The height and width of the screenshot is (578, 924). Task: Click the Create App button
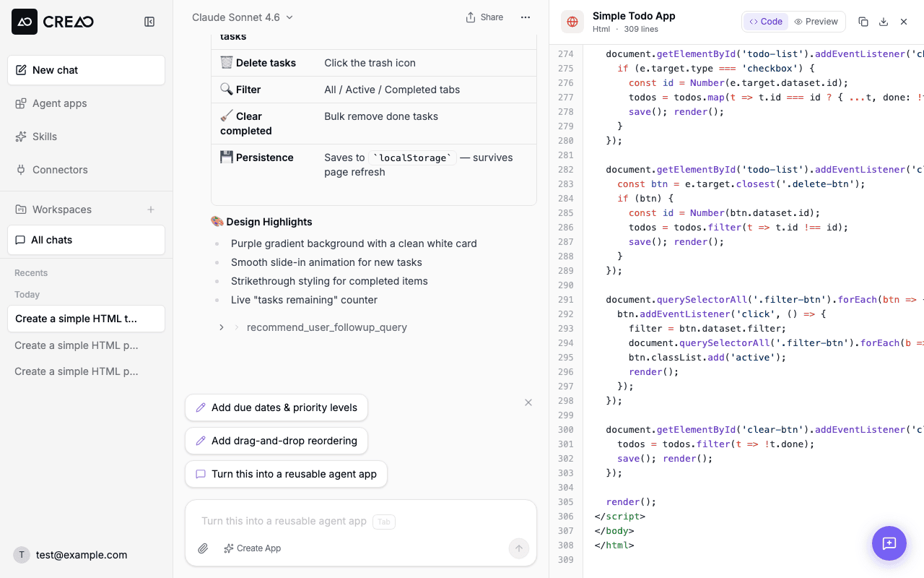(x=252, y=548)
